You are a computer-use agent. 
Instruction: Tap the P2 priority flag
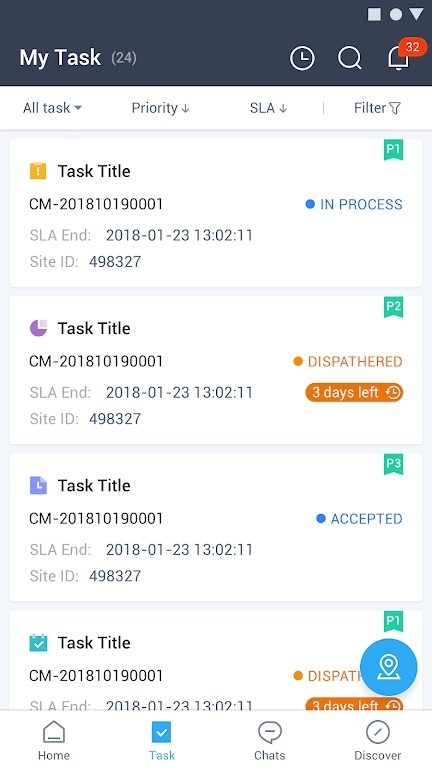coord(393,307)
